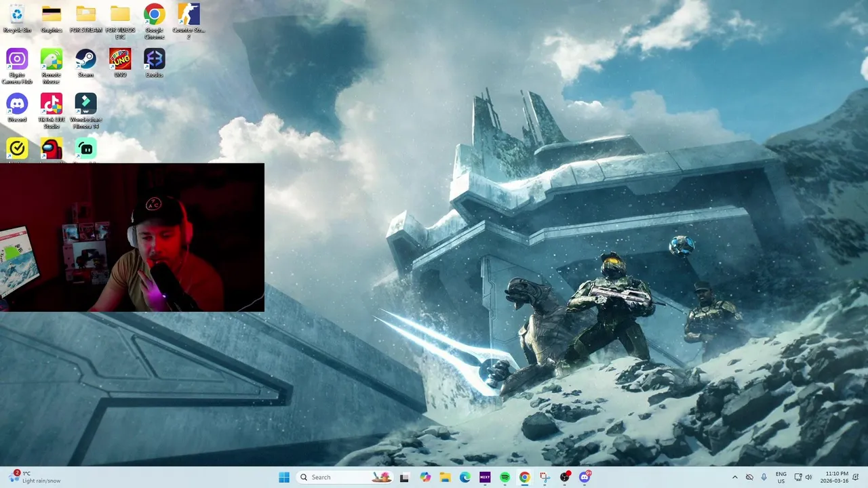Open Microsoft Edge from the taskbar
868x488 pixels.
pyautogui.click(x=465, y=477)
